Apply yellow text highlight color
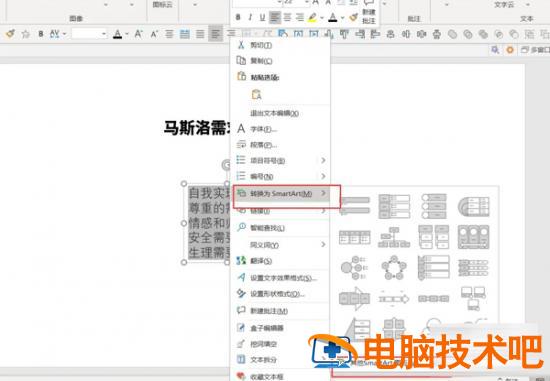Screen dimensions: 550x381 point(312,17)
